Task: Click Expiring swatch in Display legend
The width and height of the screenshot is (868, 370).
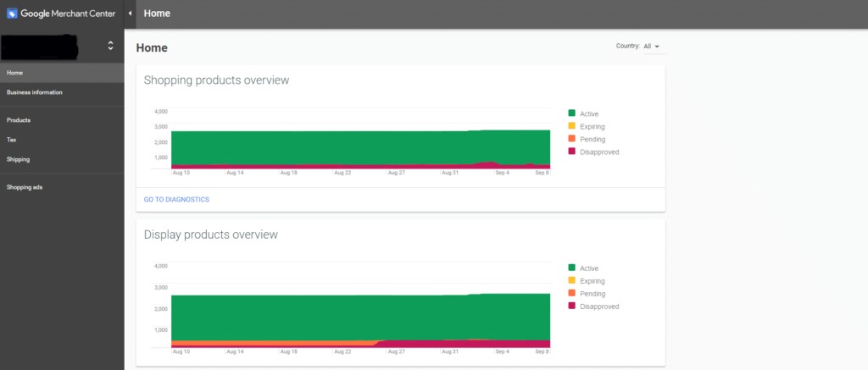Action: (572, 281)
